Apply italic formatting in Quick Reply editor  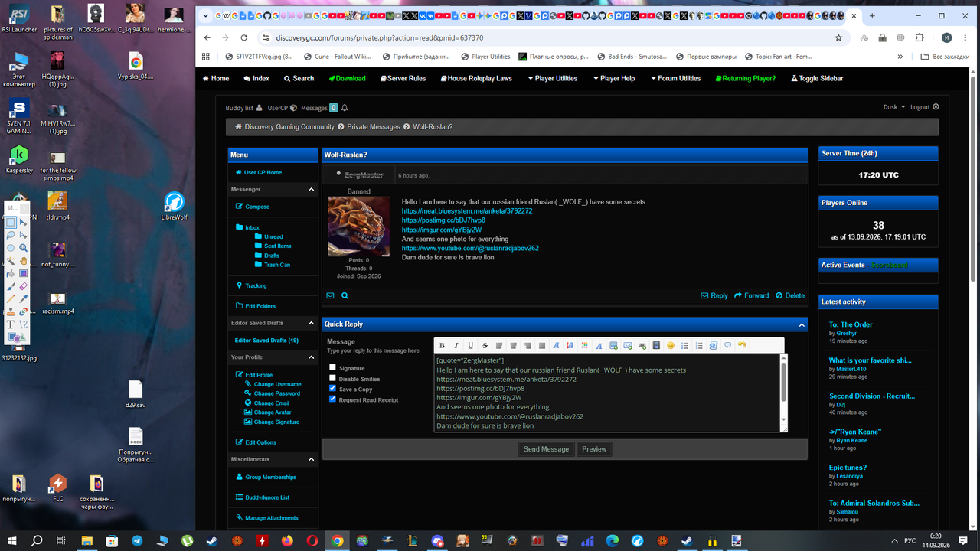[x=456, y=346]
